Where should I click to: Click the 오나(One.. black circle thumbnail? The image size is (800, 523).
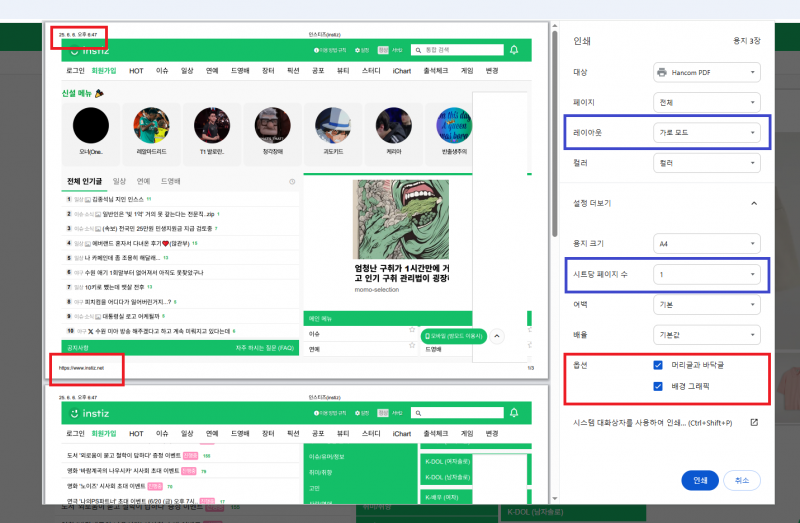click(91, 126)
